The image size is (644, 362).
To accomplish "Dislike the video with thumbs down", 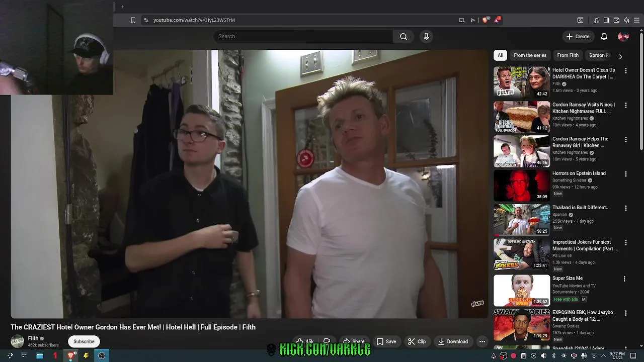I will (x=327, y=341).
